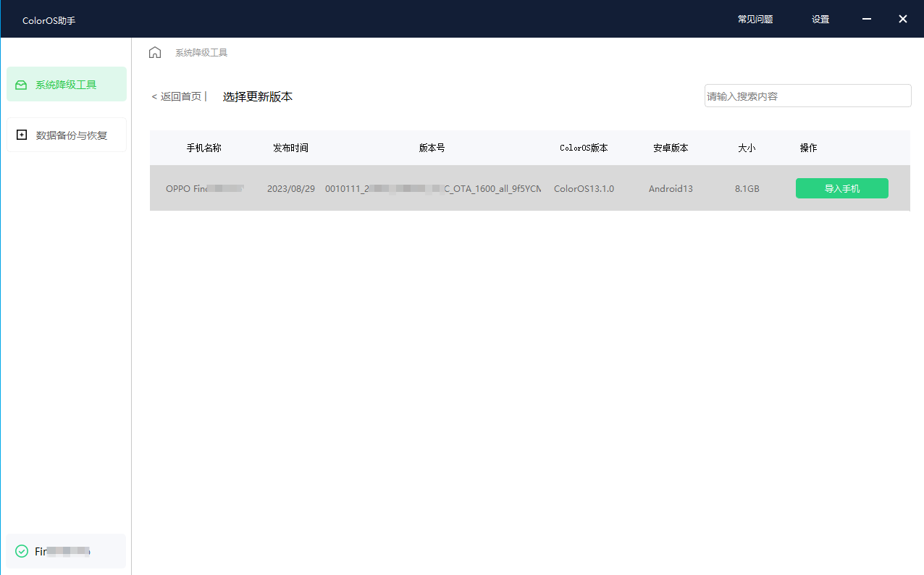
Task: Open 设置 from the title bar
Action: [x=820, y=19]
